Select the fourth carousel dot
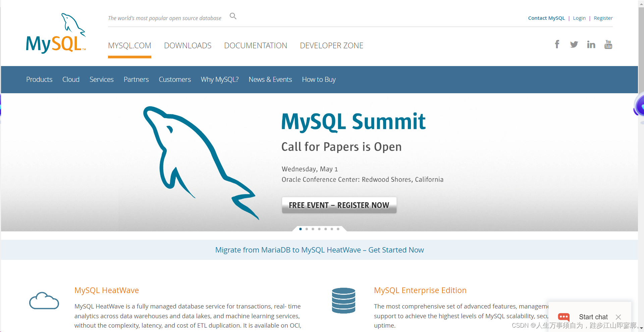 [x=319, y=229]
